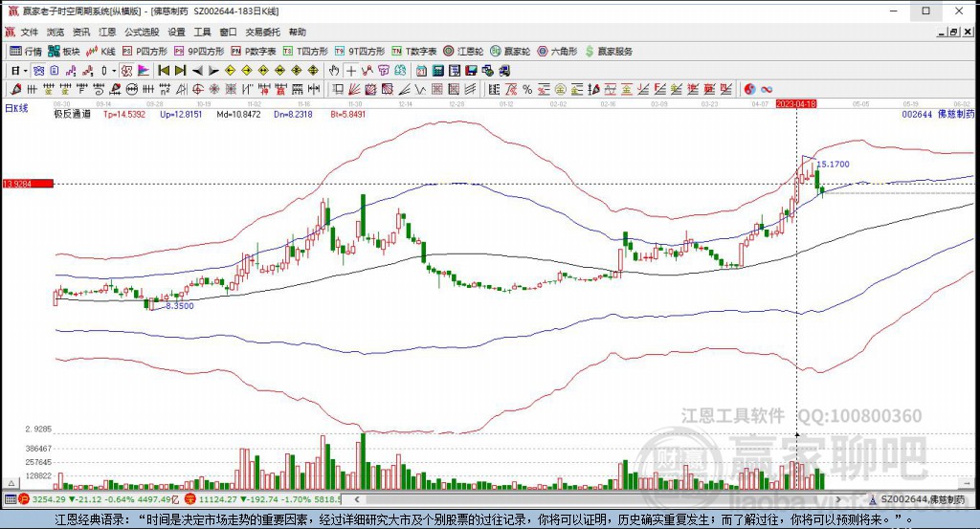The width and height of the screenshot is (980, 529).
Task: Click the colorful flag chart icon
Action: coord(144,71)
